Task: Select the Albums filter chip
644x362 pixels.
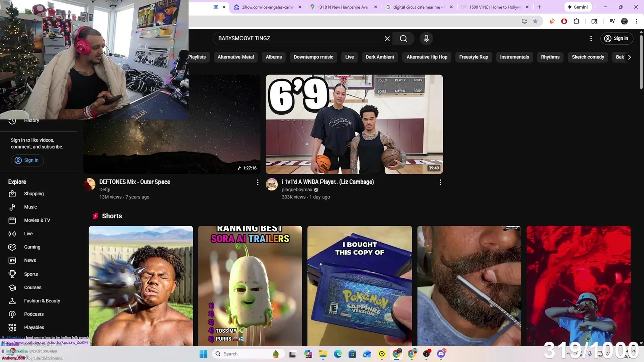Action: click(x=274, y=57)
